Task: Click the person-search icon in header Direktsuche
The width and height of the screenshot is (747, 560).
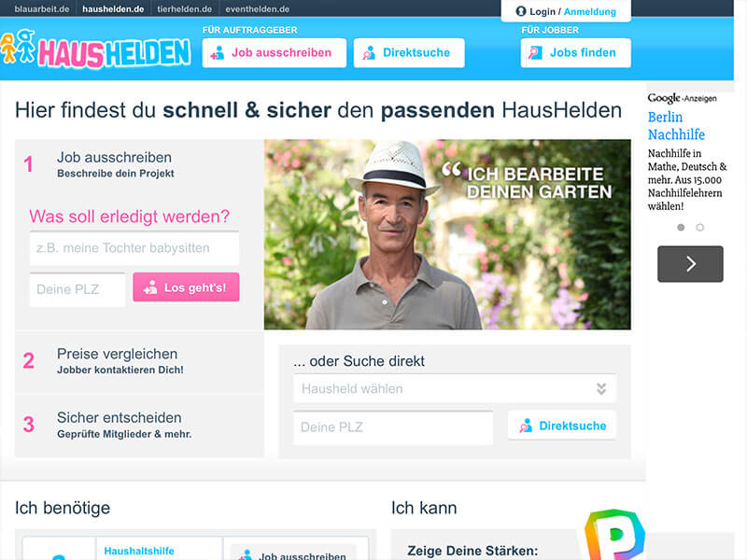Action: click(x=369, y=53)
